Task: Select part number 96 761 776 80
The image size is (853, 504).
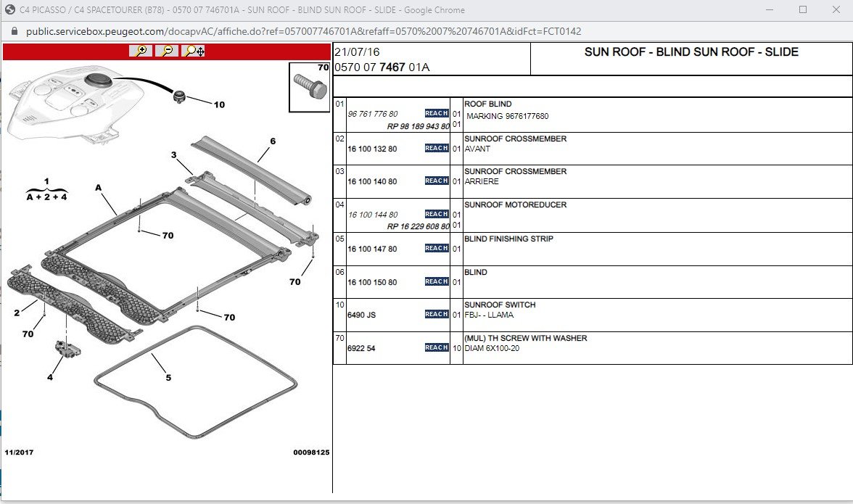Action: click(x=373, y=114)
